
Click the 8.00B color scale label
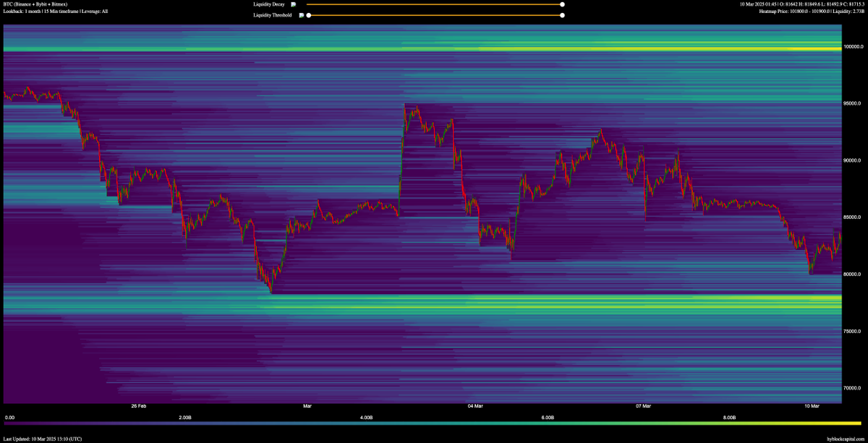[x=730, y=418]
